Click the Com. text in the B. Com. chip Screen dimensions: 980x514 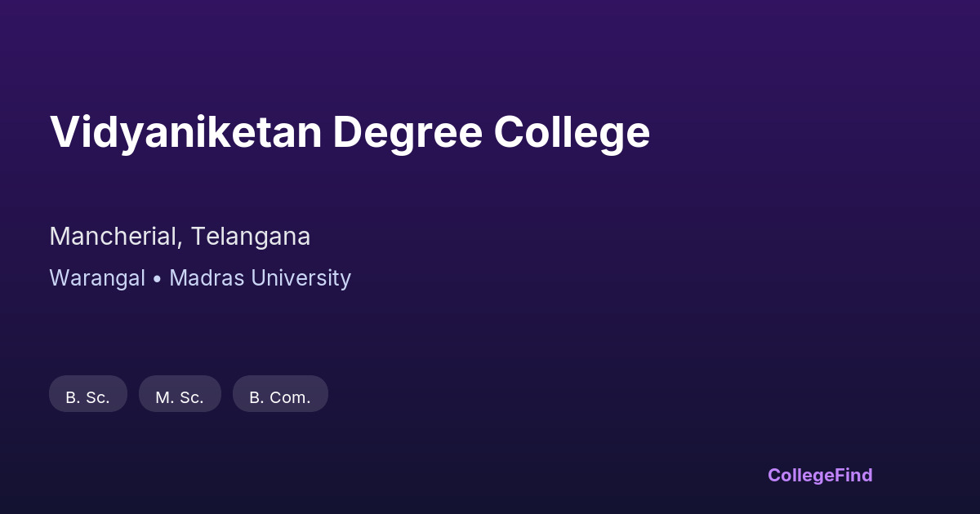coord(291,398)
